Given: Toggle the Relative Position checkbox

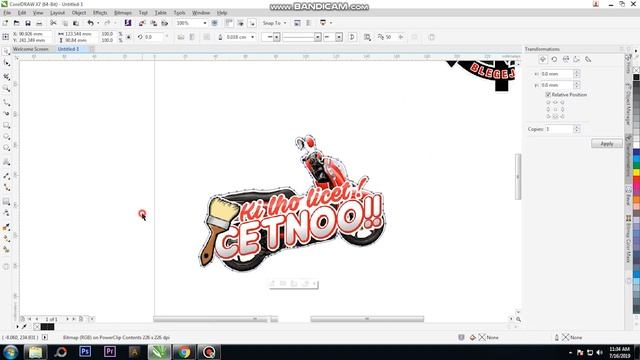Looking at the screenshot, I should [548, 95].
